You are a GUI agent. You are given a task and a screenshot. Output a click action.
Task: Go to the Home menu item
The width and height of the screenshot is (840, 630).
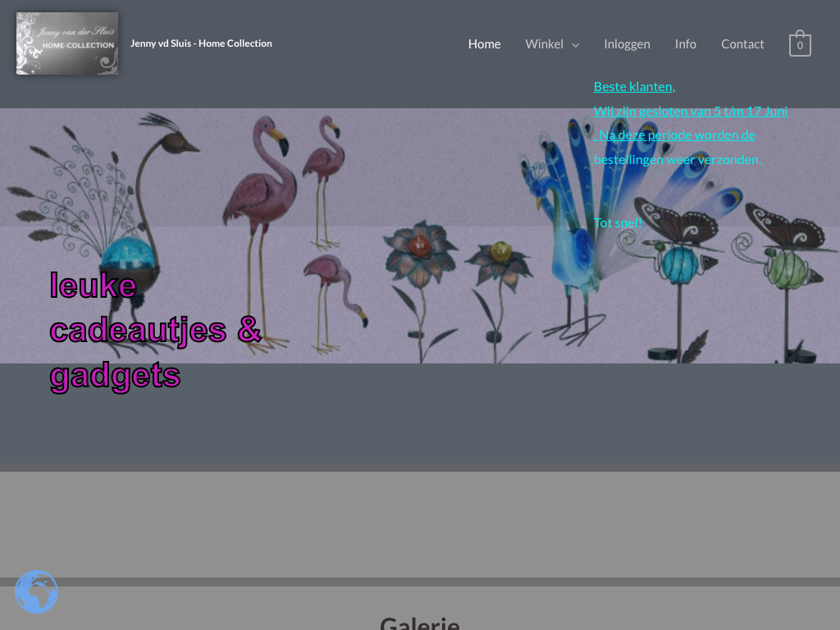(484, 44)
